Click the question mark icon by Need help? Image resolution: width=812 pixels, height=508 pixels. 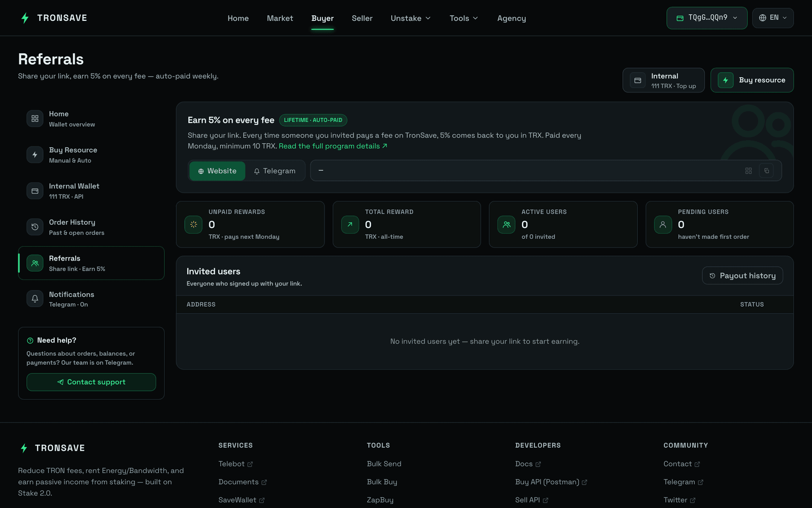(30, 340)
